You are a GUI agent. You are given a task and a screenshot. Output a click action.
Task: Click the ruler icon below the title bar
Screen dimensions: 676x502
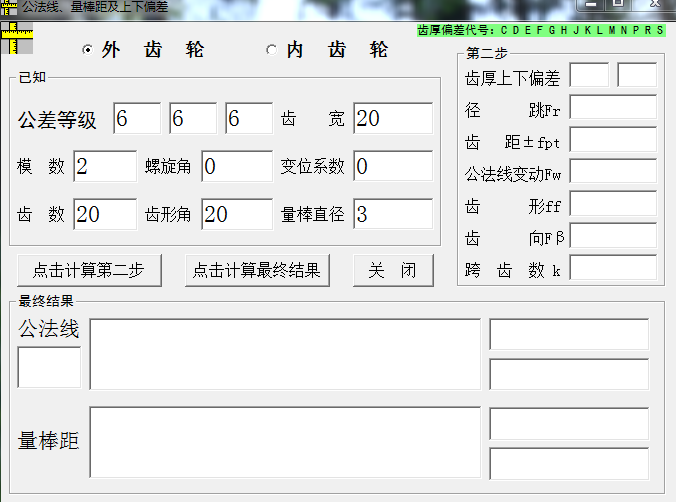point(17,38)
